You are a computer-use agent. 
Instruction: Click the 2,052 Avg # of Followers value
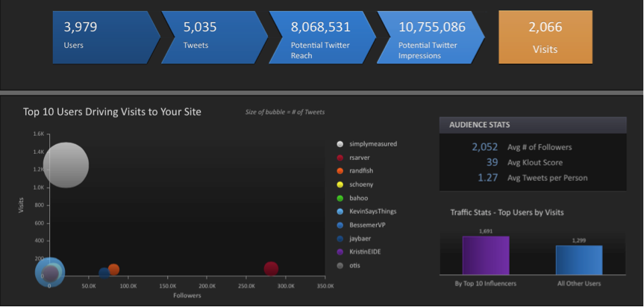484,147
